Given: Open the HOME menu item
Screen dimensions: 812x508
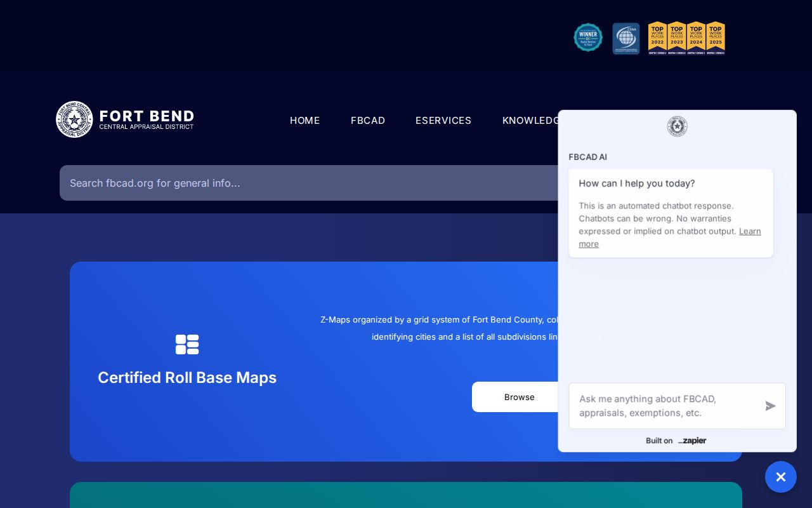Looking at the screenshot, I should pyautogui.click(x=304, y=121).
